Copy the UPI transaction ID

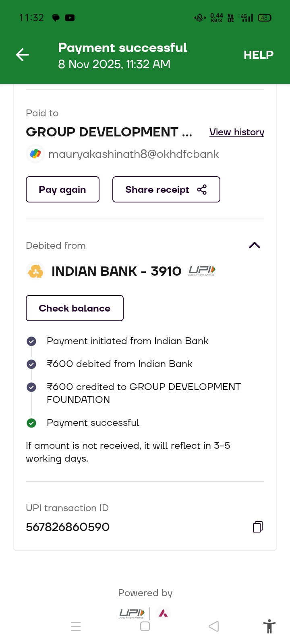(x=257, y=527)
